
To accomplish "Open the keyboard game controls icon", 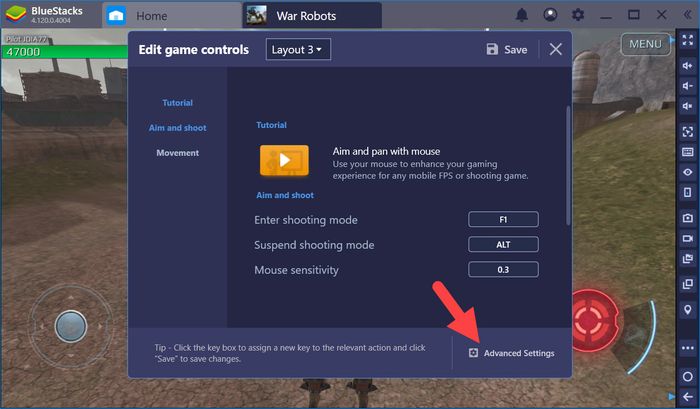I will [x=688, y=152].
